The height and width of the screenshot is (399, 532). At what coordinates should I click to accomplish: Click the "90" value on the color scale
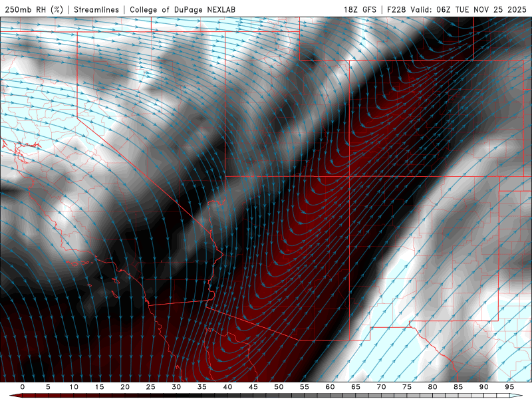[x=484, y=387]
